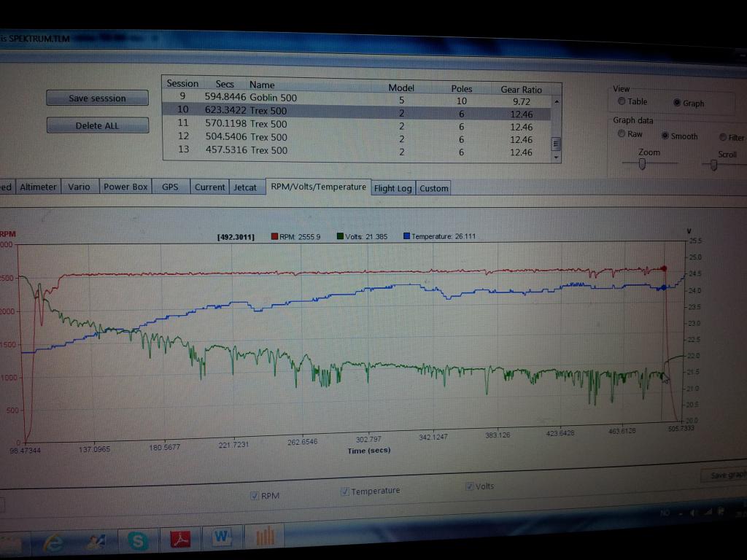
Task: Open Internet Explorer from the taskbar
Action: tap(54, 541)
